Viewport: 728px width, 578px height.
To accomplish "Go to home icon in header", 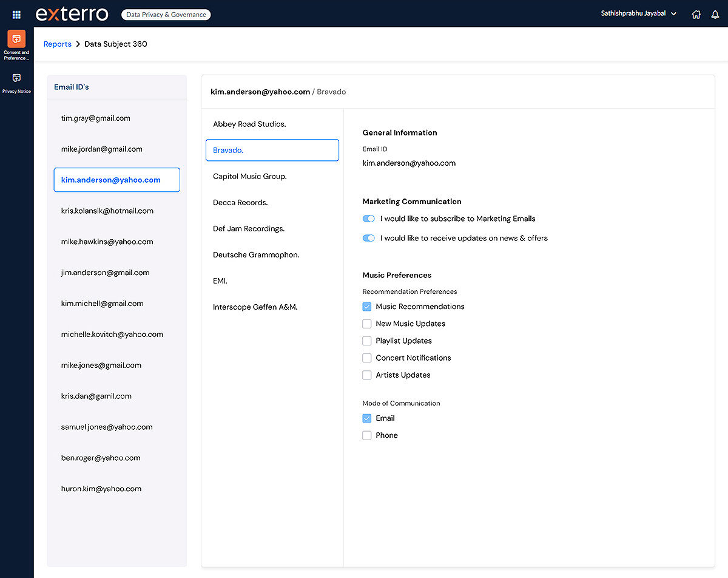I will click(696, 15).
